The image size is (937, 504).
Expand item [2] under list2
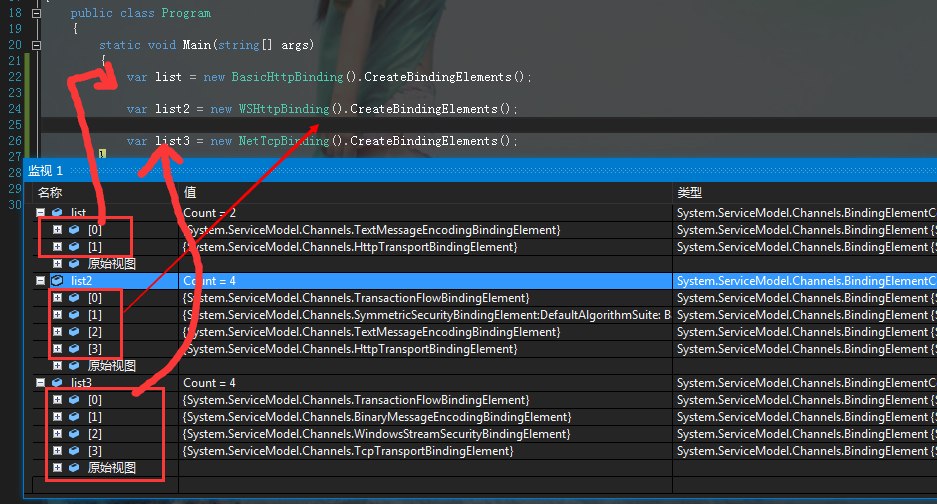coord(57,332)
